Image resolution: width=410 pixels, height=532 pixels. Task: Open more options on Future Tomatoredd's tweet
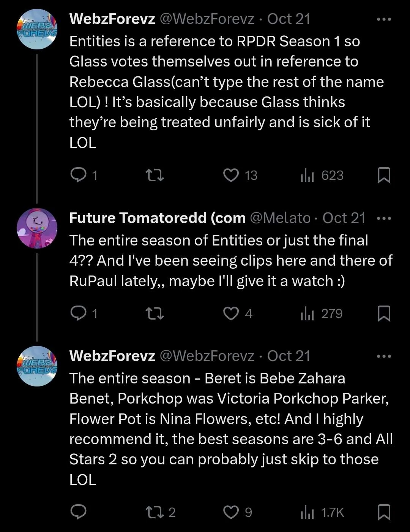(384, 218)
